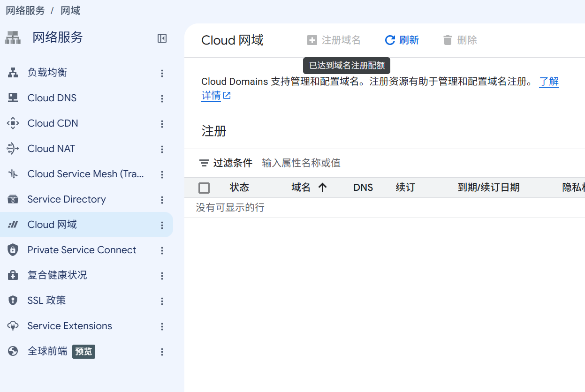Viewport: 585px width, 392px height.
Task: Collapse the navigation sidebar panel icon
Action: tap(162, 38)
